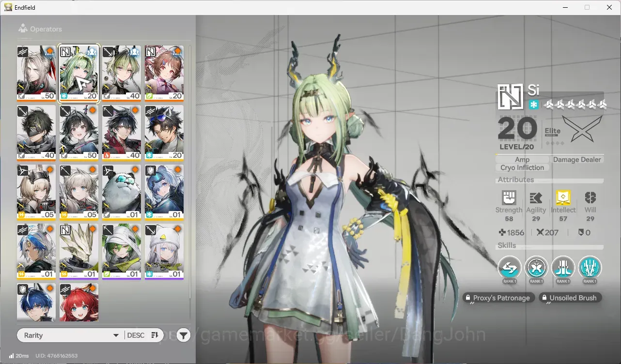Screen dimensions: 621x364
Task: Toggle the DESC sort order
Action: click(x=143, y=335)
